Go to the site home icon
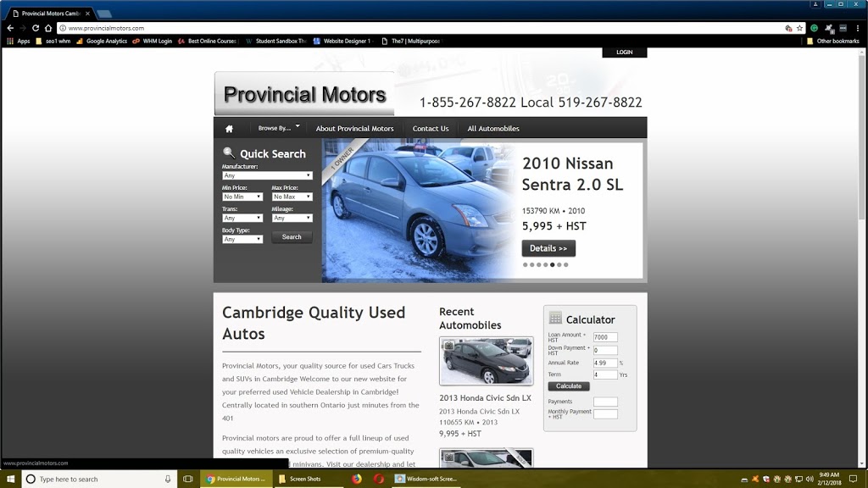Viewport: 868px width, 488px height. pos(229,129)
